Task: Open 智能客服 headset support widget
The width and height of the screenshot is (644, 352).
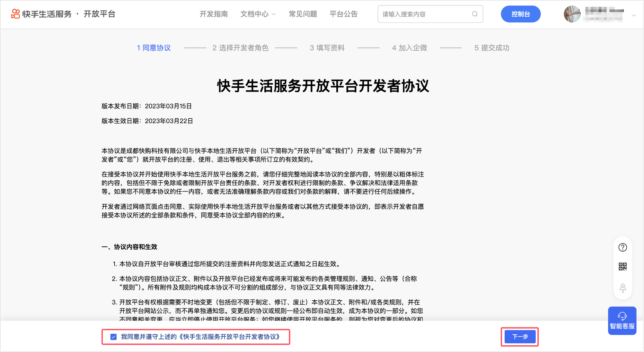Action: (622, 321)
